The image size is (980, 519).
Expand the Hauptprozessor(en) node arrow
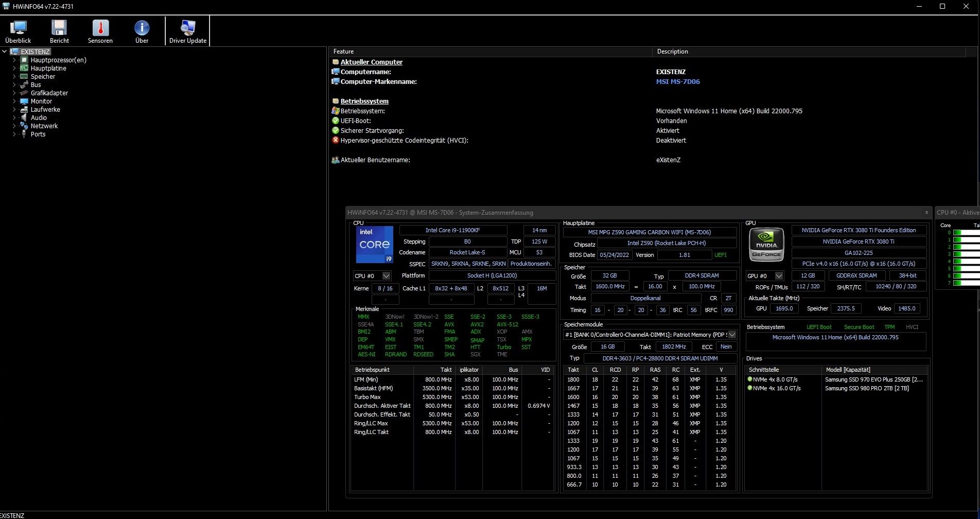click(x=14, y=60)
